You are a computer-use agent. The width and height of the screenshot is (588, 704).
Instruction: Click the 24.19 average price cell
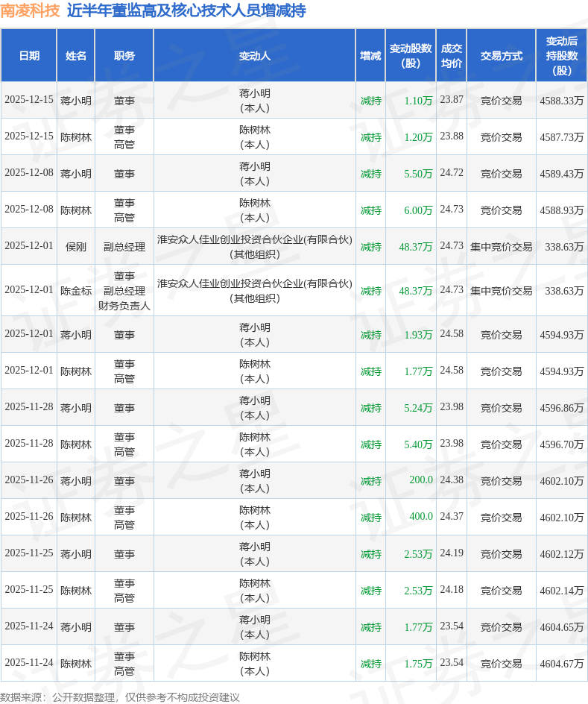(x=452, y=553)
